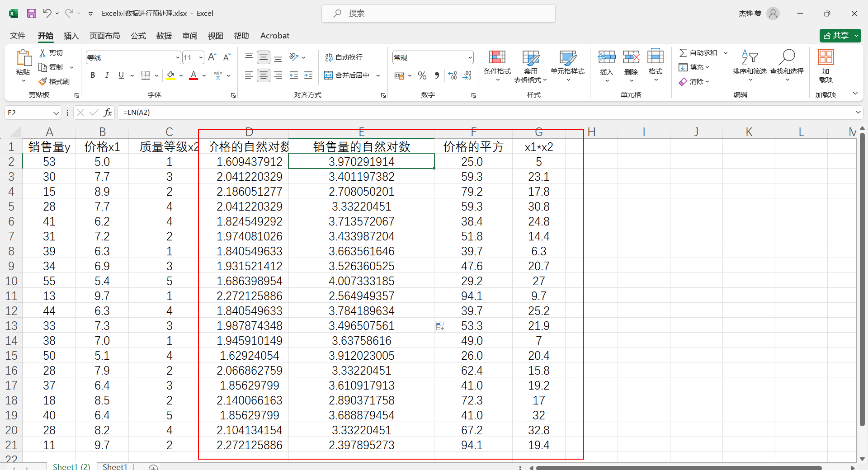Toggle Top vertical alignment
This screenshot has width=868, height=470.
point(249,57)
